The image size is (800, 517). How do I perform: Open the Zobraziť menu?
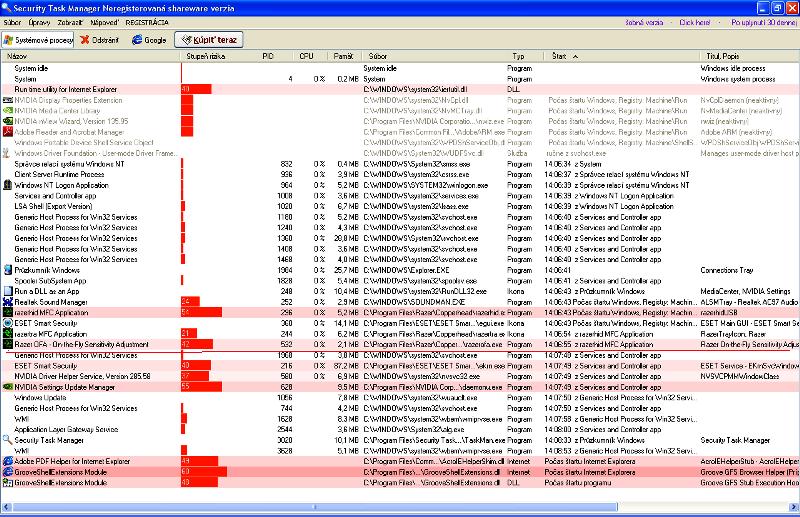point(70,22)
